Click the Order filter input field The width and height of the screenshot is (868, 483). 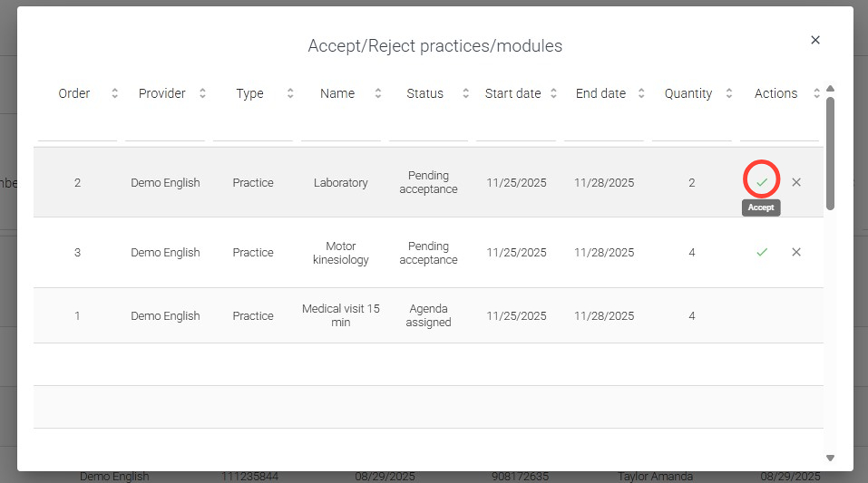pyautogui.click(x=77, y=130)
